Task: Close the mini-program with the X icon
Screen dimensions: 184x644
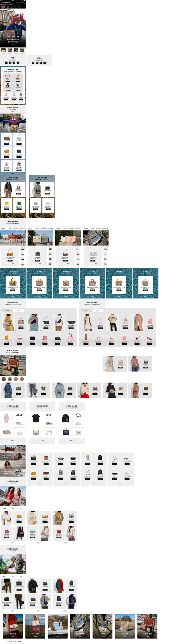Action: click(x=24, y=3)
